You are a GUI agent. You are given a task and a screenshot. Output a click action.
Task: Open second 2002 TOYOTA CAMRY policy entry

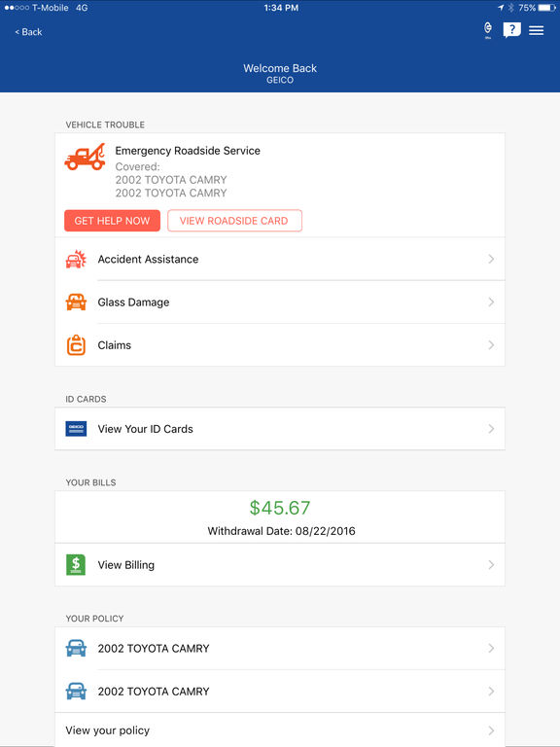pos(280,692)
